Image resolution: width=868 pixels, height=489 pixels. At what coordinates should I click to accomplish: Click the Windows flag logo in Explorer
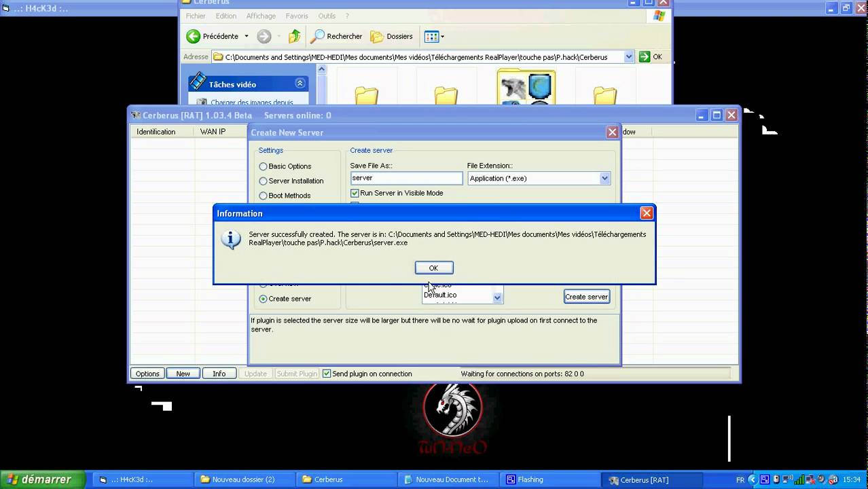click(659, 16)
